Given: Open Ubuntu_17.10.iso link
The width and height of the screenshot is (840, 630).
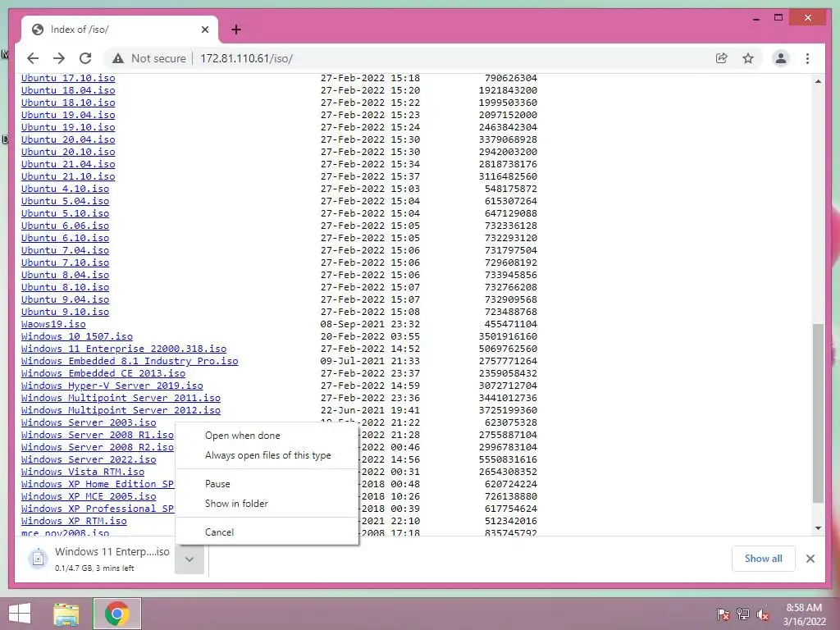Looking at the screenshot, I should pyautogui.click(x=68, y=78).
